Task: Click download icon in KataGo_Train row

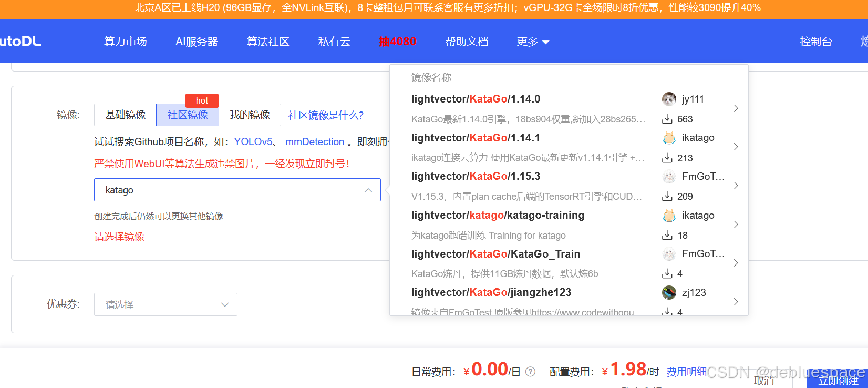Action: (667, 273)
